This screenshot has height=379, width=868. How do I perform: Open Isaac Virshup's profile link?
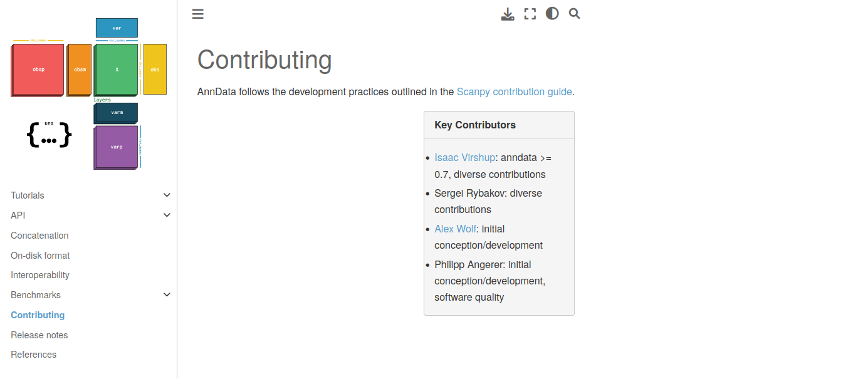[x=464, y=157]
